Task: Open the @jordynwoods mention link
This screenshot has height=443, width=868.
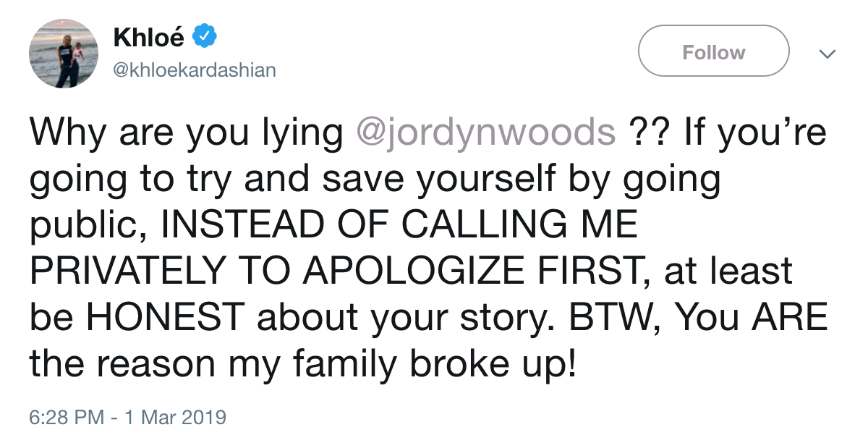Action: pyautogui.click(x=486, y=134)
